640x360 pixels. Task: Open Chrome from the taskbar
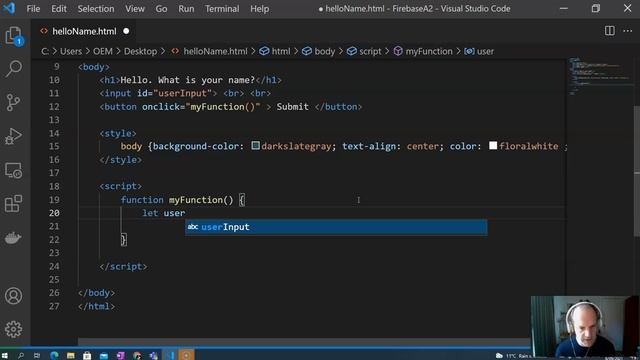pos(137,356)
